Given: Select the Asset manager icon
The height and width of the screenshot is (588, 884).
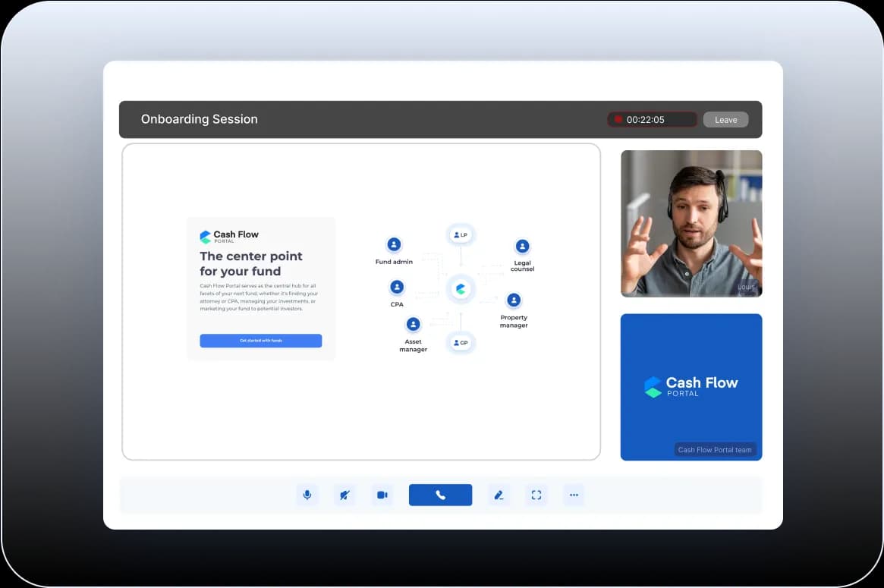Looking at the screenshot, I should point(414,325).
